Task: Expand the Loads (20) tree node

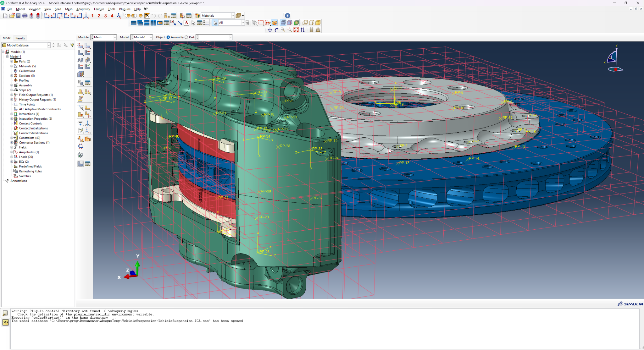Action: (x=12, y=157)
